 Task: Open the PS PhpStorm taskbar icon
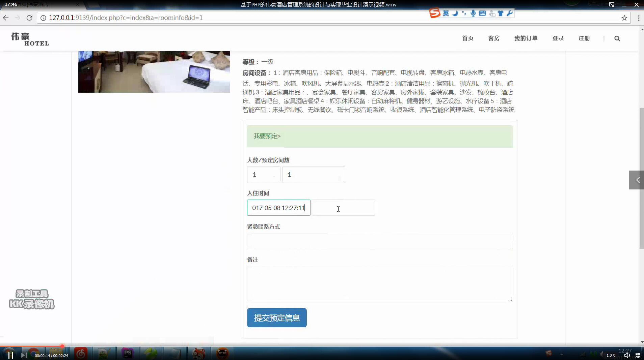click(x=128, y=354)
